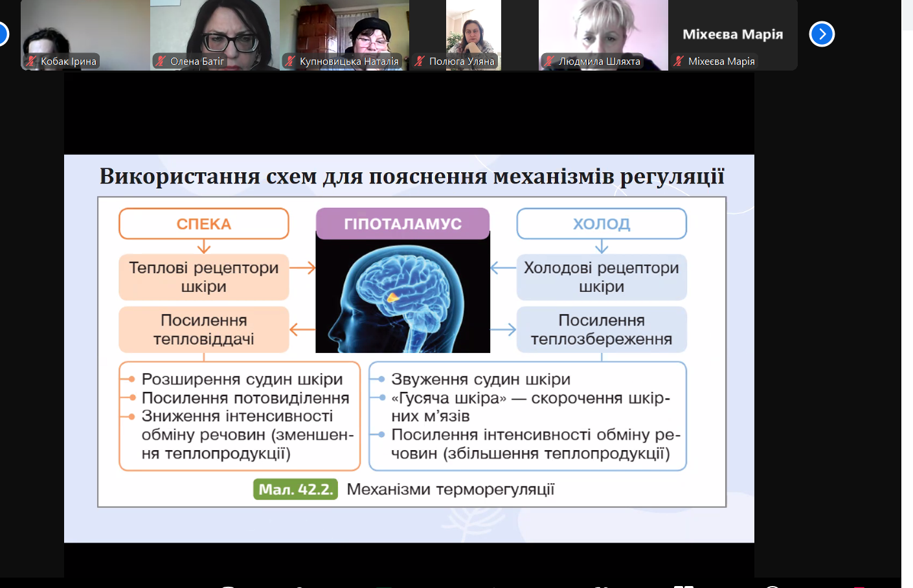Click the orange СПЕКА box
This screenshot has height=588, width=913.
(203, 224)
